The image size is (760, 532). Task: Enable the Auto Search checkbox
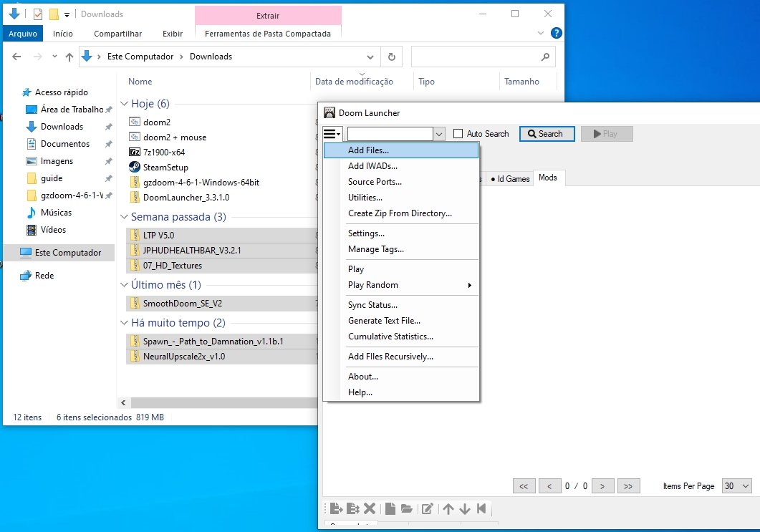click(458, 134)
